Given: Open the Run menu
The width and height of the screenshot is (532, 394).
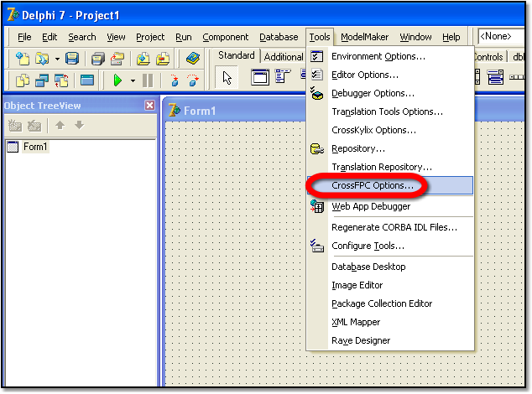Looking at the screenshot, I should pyautogui.click(x=184, y=37).
